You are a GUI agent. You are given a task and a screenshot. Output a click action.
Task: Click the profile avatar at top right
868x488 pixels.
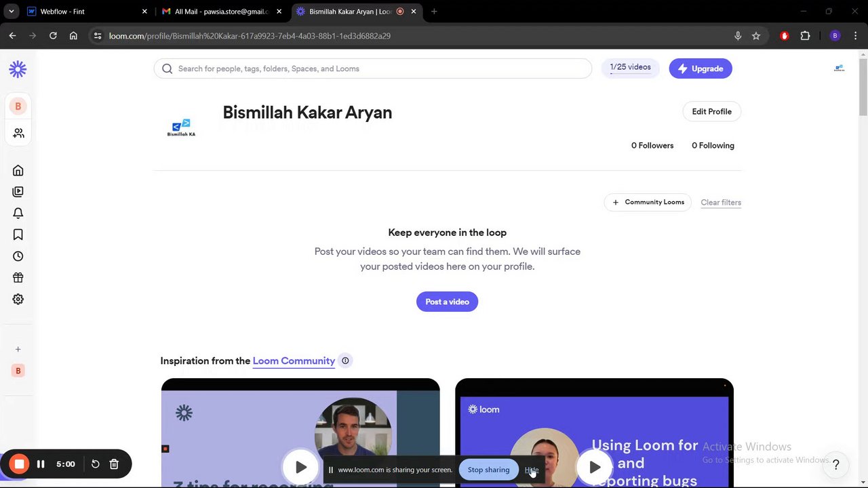pyautogui.click(x=840, y=68)
